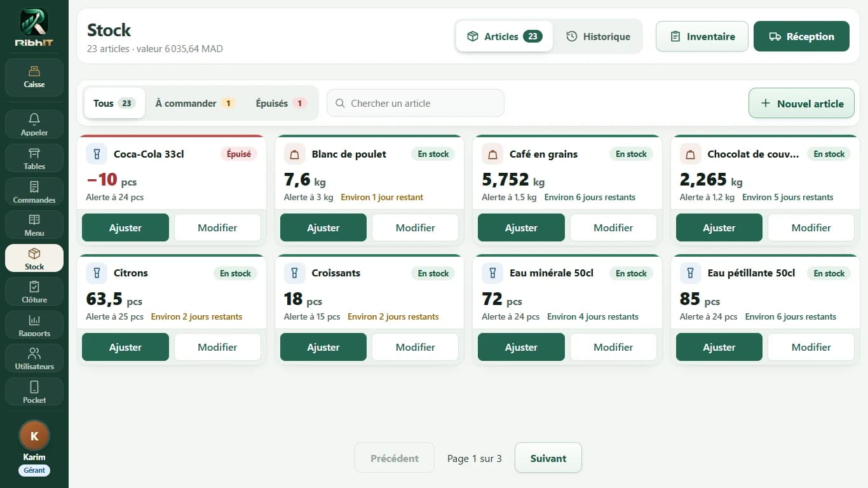Switch to the Articles tab
868x488 pixels.
point(505,36)
